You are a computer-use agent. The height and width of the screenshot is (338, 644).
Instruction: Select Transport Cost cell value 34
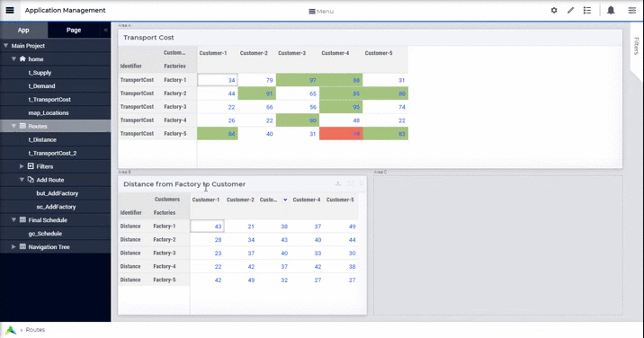tap(218, 80)
